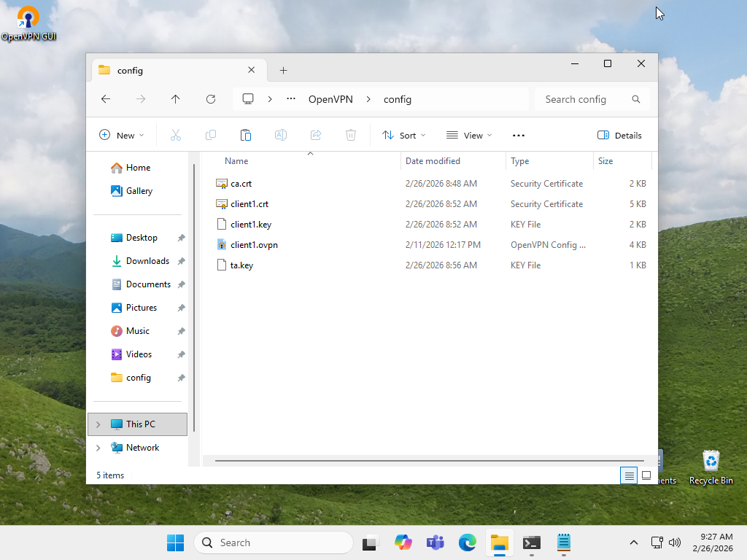Show hidden system tray icons
This screenshot has width=747, height=560.
pos(634,542)
